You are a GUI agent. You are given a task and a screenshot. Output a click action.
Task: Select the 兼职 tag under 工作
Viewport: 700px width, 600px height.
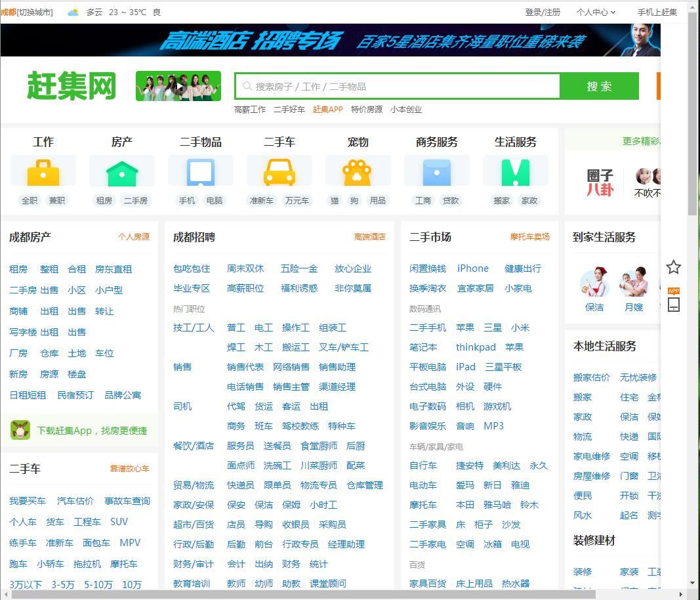pos(57,201)
